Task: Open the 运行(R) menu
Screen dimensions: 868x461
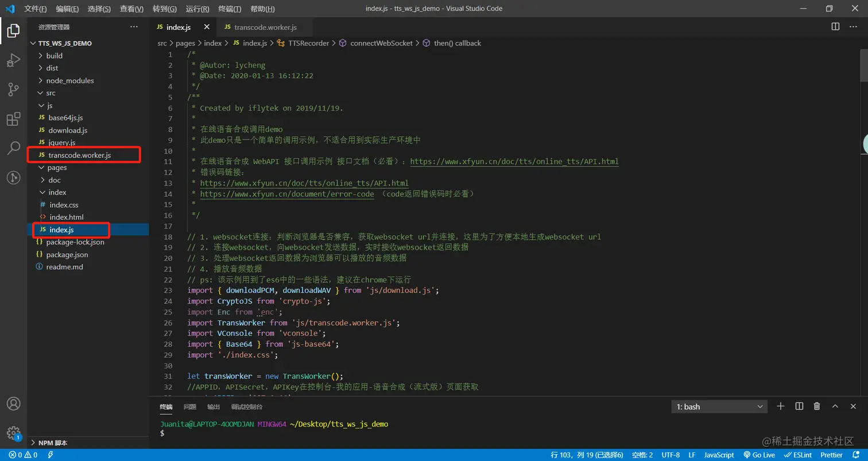Action: click(197, 9)
